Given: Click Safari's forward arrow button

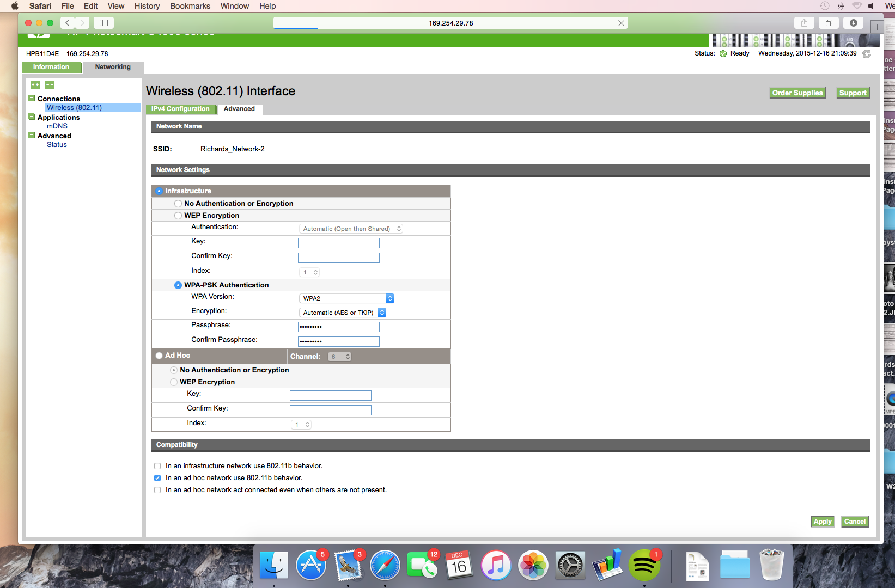Looking at the screenshot, I should (82, 23).
